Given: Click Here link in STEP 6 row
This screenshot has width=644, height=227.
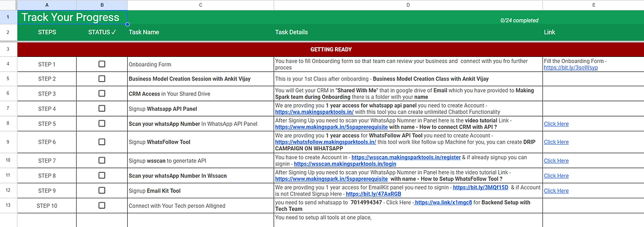Looking at the screenshot, I should click(556, 141).
